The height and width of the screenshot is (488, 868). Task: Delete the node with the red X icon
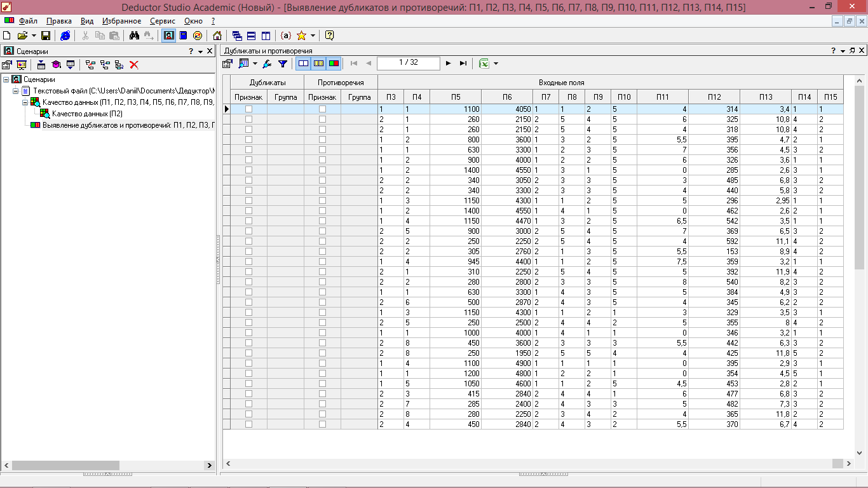(x=134, y=64)
